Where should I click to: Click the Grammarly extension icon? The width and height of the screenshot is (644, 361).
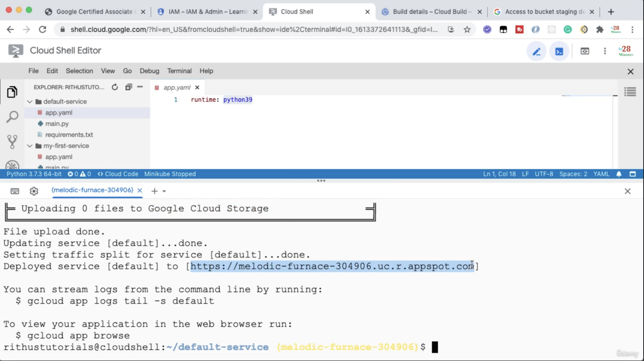(567, 29)
